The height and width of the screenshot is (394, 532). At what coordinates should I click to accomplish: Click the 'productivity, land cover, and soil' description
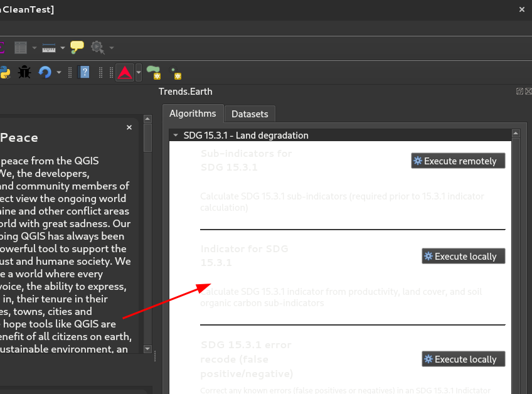[x=341, y=297]
